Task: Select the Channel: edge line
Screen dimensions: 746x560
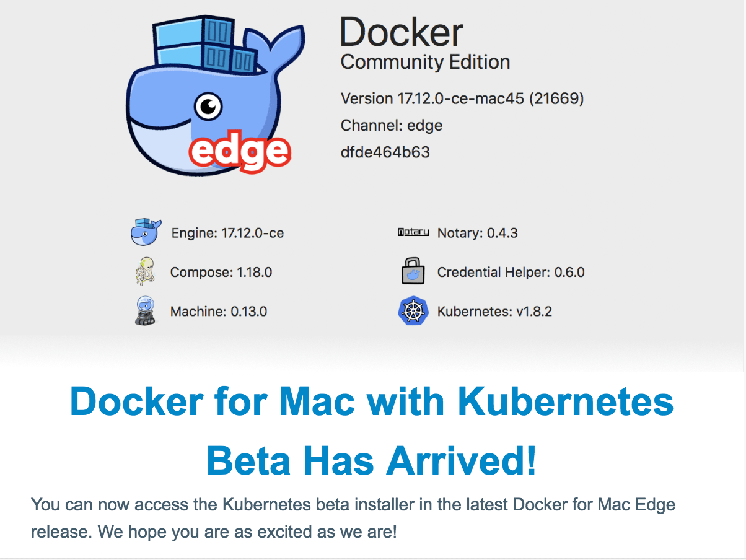Action: coord(392,125)
